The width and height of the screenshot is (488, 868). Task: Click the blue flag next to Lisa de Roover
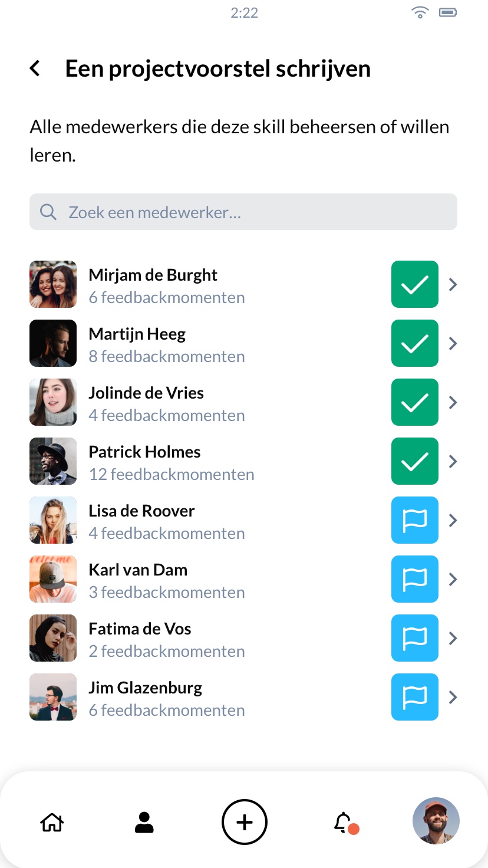[414, 520]
